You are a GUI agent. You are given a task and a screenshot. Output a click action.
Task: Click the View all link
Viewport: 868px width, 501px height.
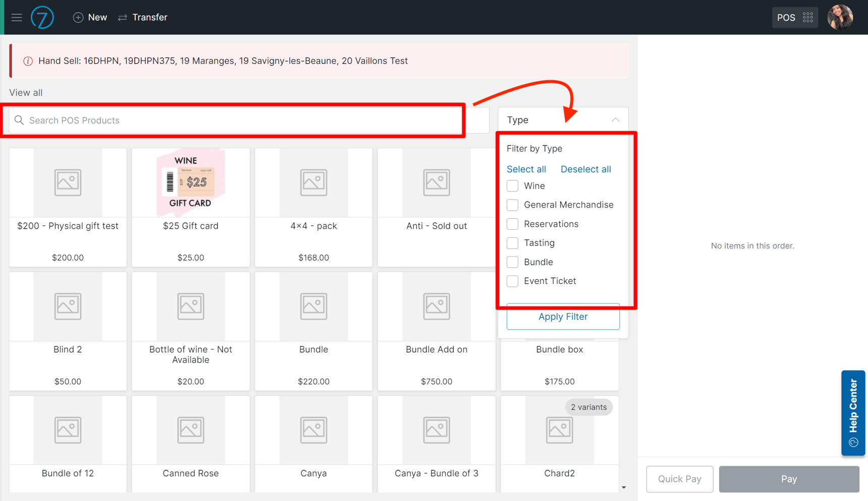click(26, 93)
